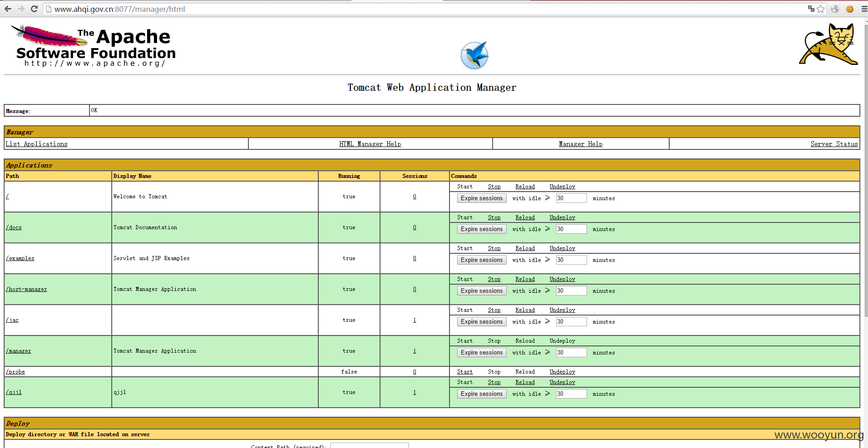Viewport: 868px width, 448px height.
Task: Expire sessions for /qjjl app
Action: [x=482, y=394]
